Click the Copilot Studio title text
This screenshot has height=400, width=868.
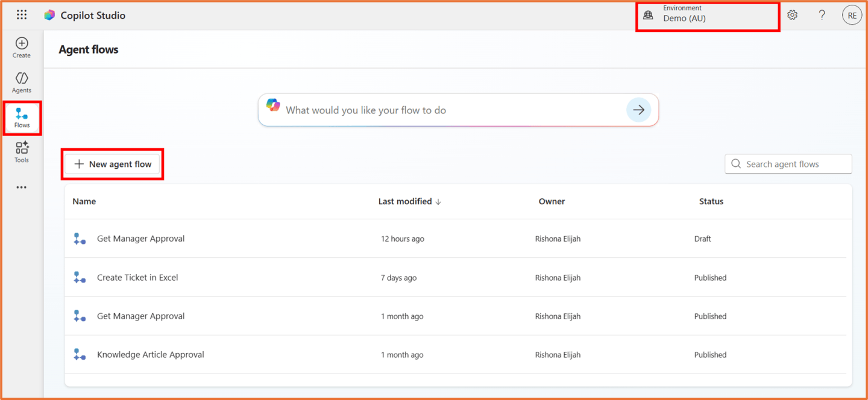93,16
